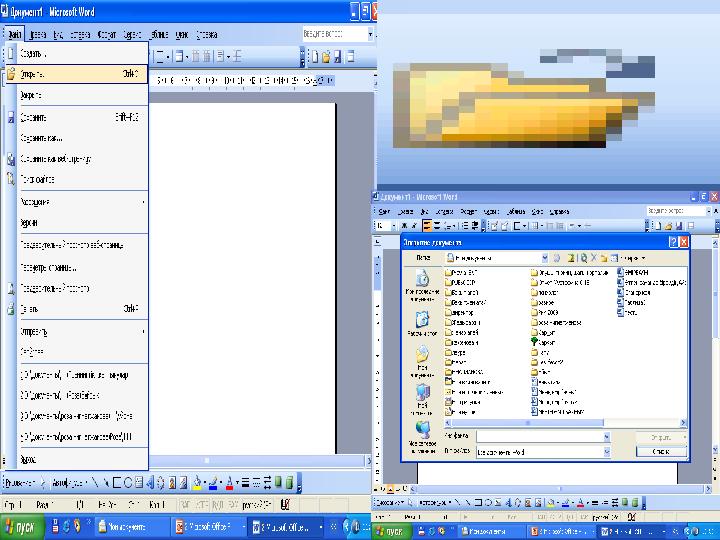Open Автофигуры dropdown in Drawing toolbar of window with File menu
Screen dimensions: 720x540
[x=69, y=483]
